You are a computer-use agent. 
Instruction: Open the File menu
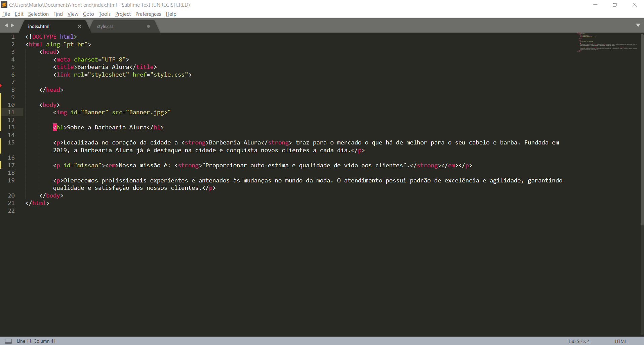(x=6, y=14)
